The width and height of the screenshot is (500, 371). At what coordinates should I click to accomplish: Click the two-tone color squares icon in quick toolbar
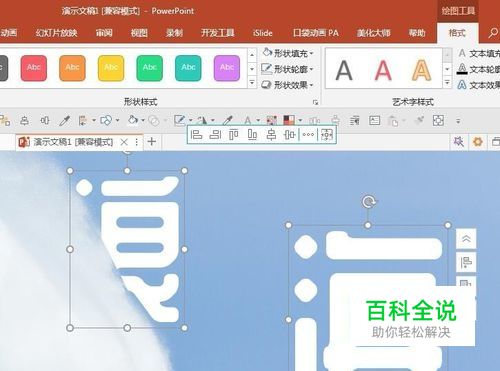coord(289,120)
